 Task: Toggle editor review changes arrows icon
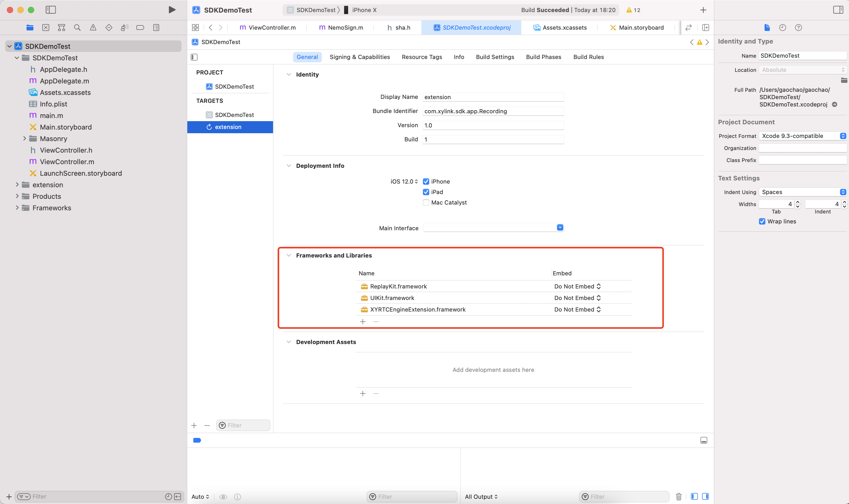pyautogui.click(x=688, y=28)
